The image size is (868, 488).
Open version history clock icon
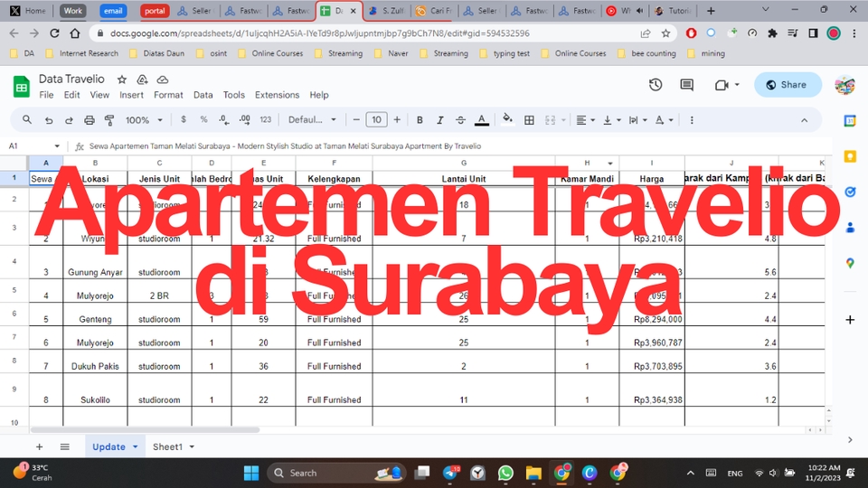tap(656, 85)
